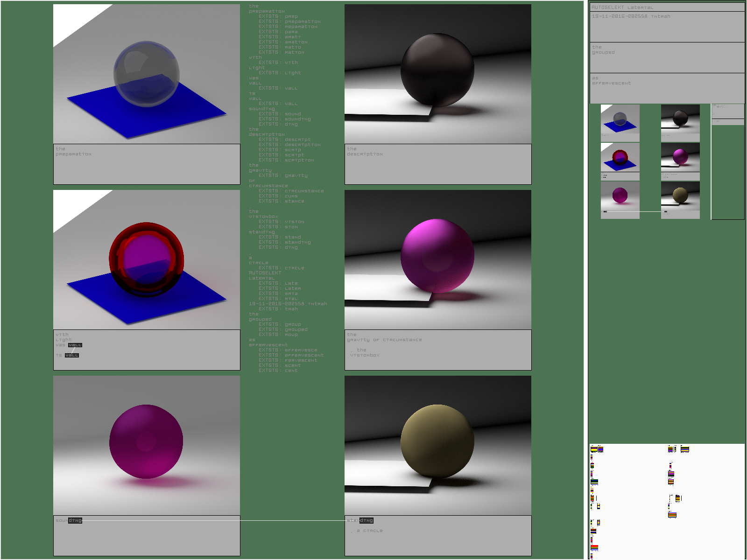Click the "EXISTS : prep" line

pyautogui.click(x=278, y=16)
